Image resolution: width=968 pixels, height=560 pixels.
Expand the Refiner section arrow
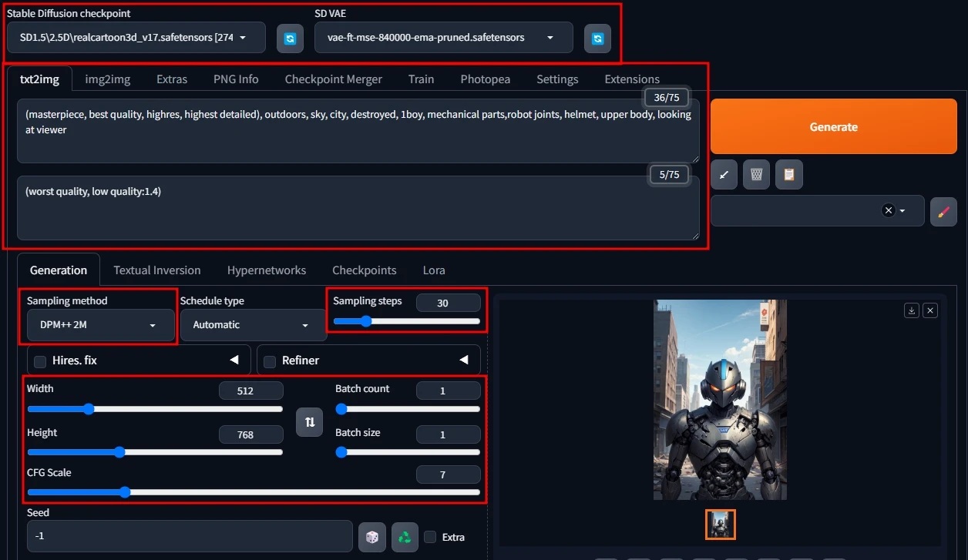pos(463,360)
